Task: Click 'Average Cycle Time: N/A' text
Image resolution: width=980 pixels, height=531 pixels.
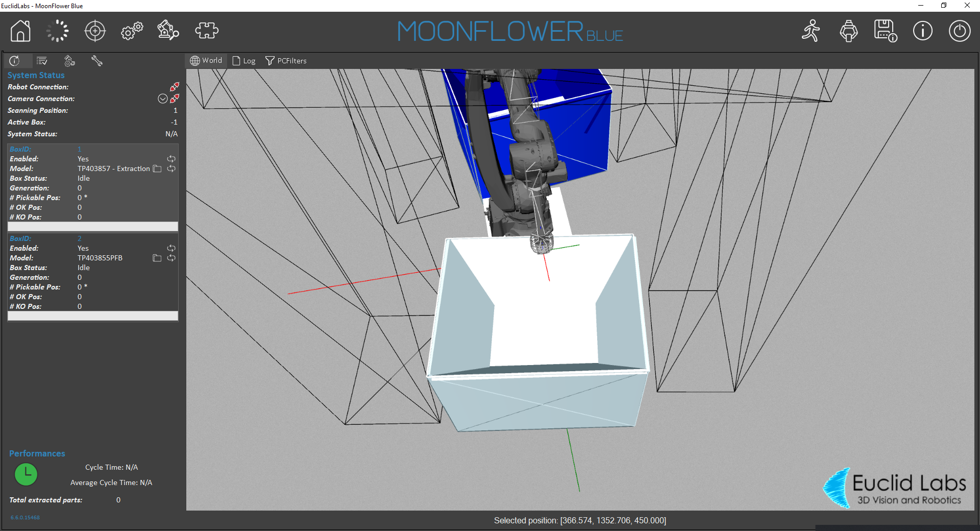Action: tap(111, 482)
